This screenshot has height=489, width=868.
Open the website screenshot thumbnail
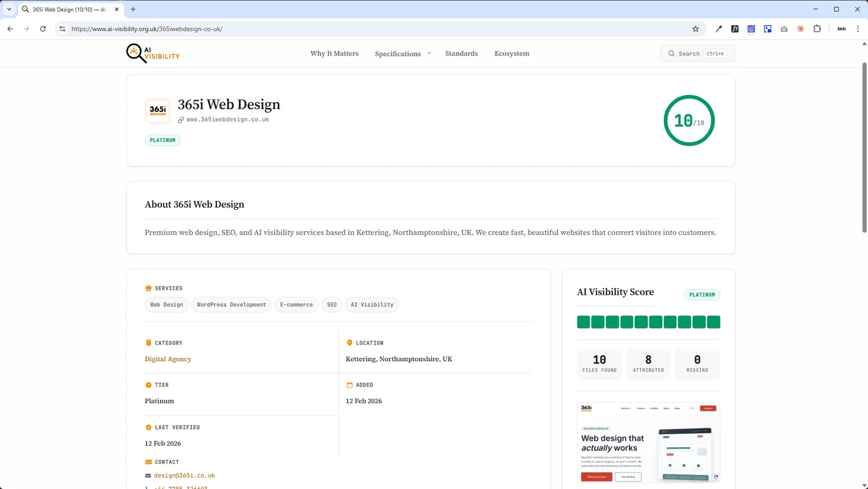pos(648,442)
